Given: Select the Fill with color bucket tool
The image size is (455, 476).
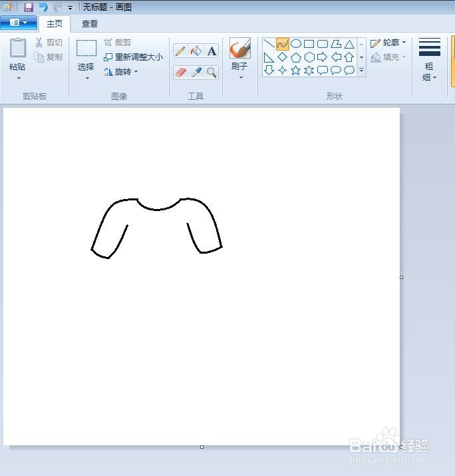Looking at the screenshot, I should [x=196, y=51].
